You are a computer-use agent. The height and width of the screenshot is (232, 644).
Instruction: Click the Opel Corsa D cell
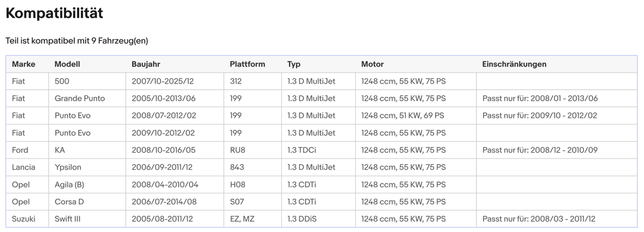coord(69,202)
